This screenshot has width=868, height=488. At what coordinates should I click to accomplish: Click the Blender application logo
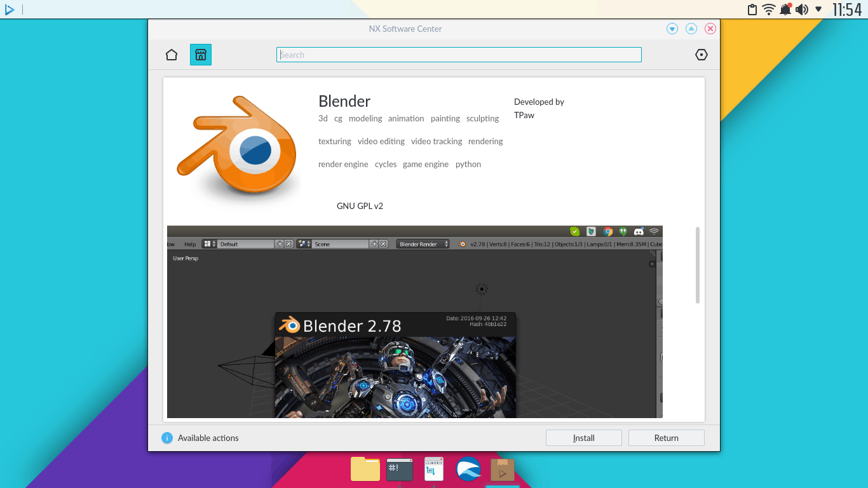[236, 146]
